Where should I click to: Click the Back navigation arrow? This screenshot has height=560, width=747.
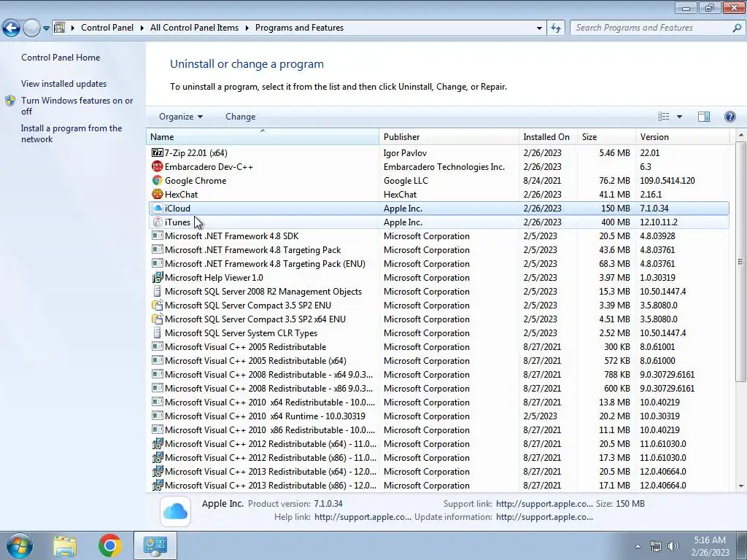11,28
